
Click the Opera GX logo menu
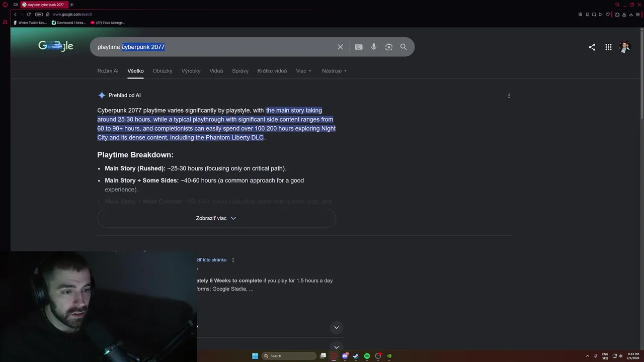pyautogui.click(x=5, y=5)
